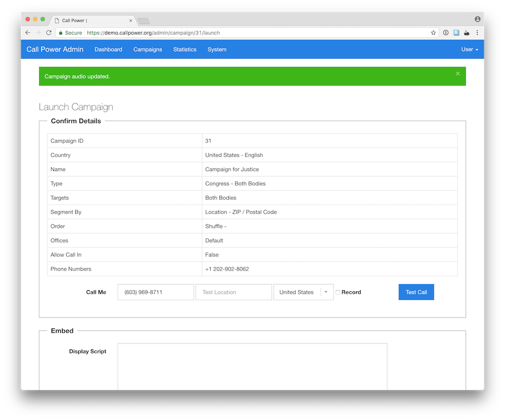Open the Chrome three-dot menu
The image size is (505, 420).
click(x=477, y=32)
